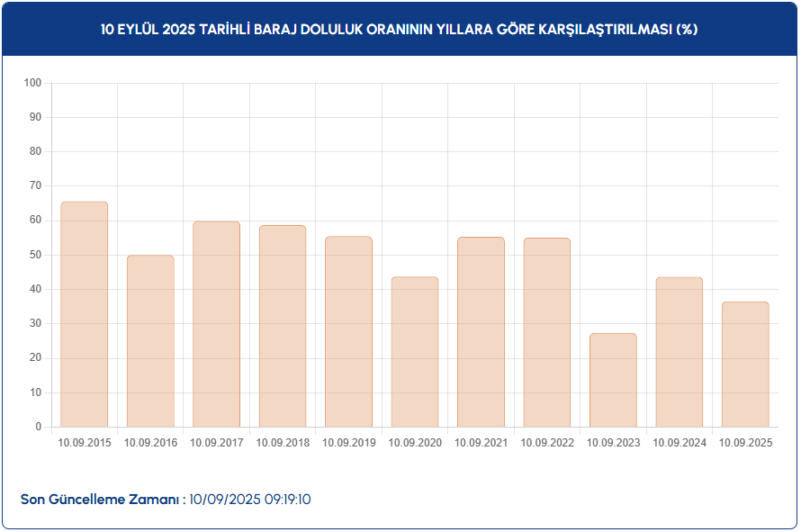Select the bar representing 10.09.2022
The height and width of the screenshot is (532, 801).
tap(547, 332)
